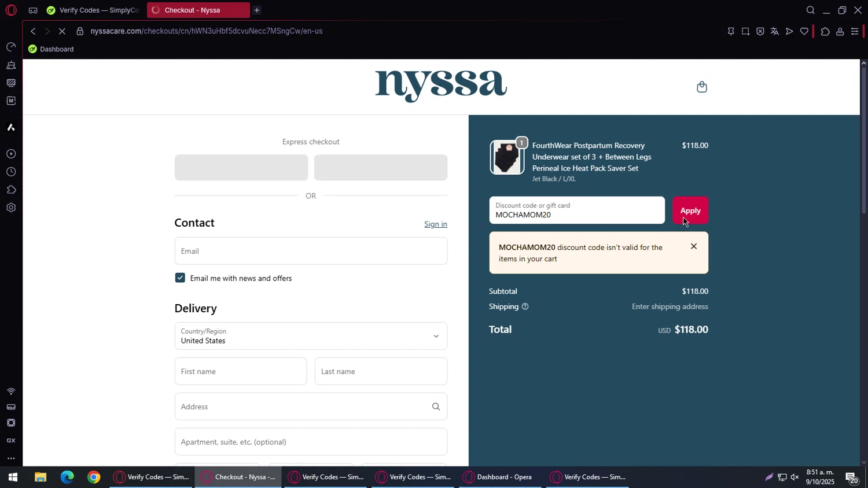
Task: Click the GX button in sidebar
Action: click(11, 441)
